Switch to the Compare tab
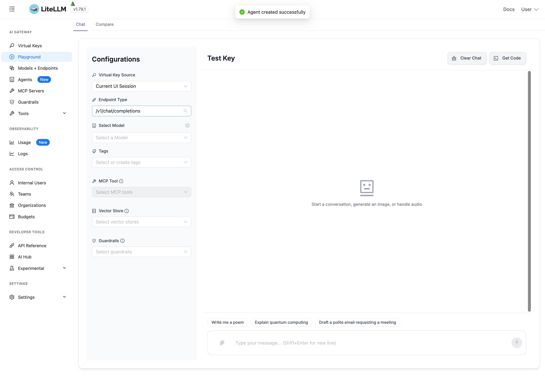 tap(105, 24)
